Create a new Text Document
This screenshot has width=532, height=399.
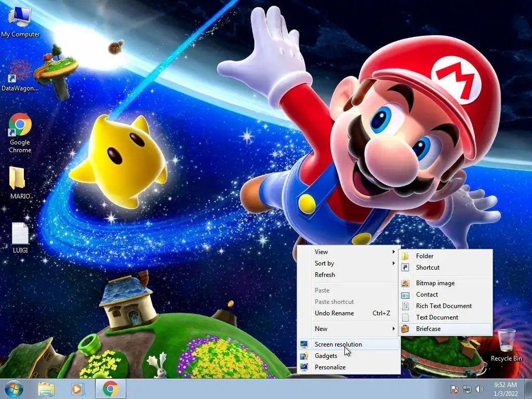coord(445,317)
